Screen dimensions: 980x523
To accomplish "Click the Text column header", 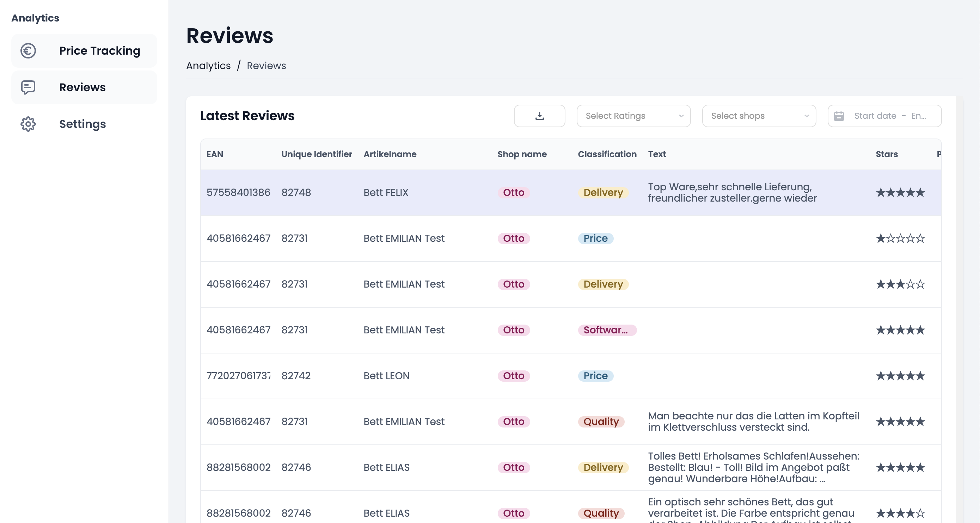I will (x=657, y=154).
